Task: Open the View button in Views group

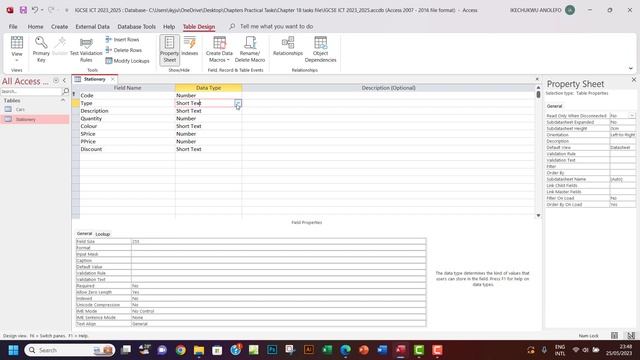Action: click(17, 49)
